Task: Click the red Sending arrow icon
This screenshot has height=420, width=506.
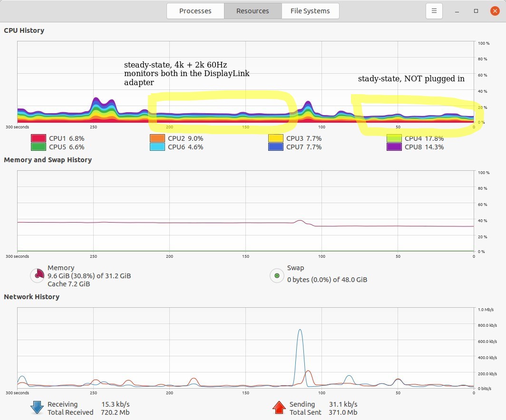Action: tap(279, 408)
